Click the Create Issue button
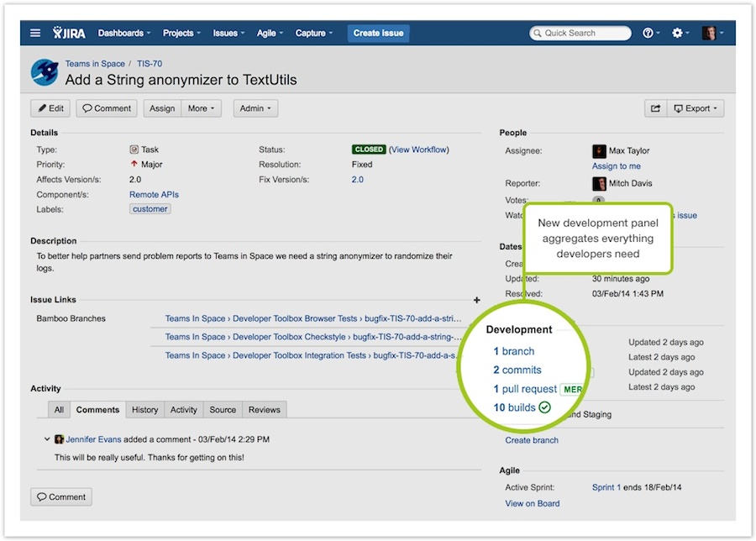 click(378, 33)
